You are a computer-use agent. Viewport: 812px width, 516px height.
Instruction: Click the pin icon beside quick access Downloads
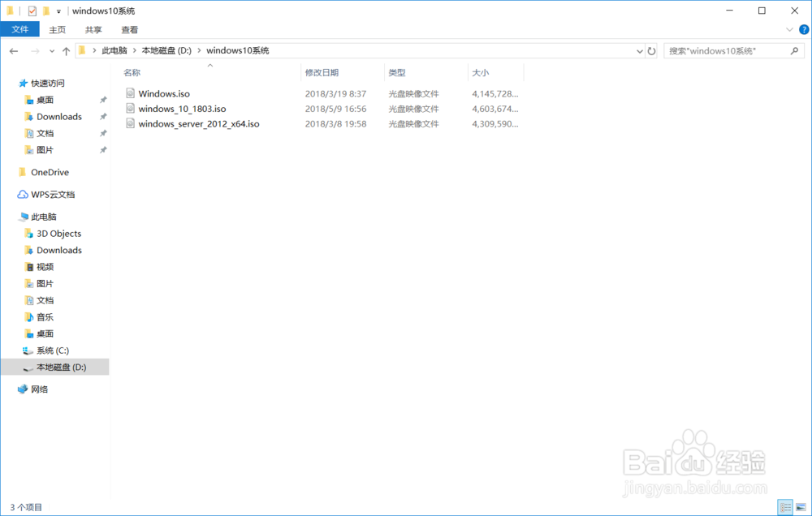[103, 117]
